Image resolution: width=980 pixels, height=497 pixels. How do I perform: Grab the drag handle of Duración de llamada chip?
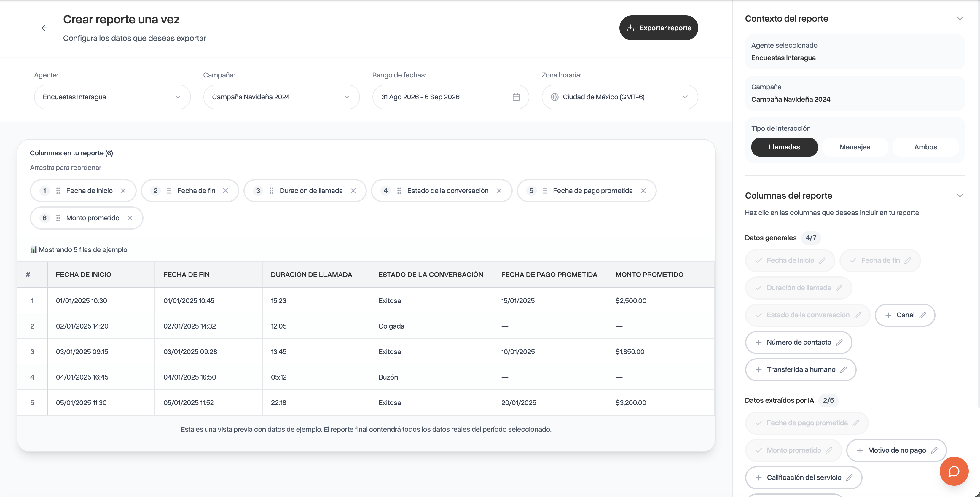(271, 191)
